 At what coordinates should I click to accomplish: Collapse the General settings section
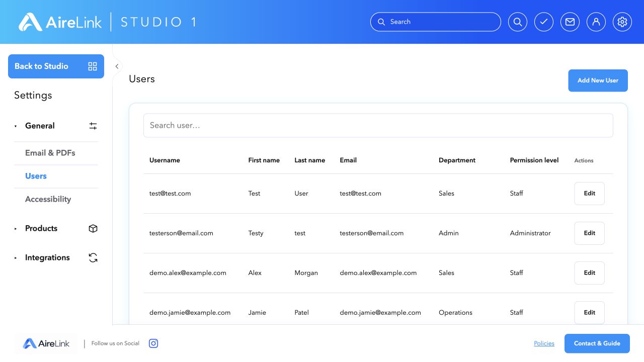[x=16, y=126]
